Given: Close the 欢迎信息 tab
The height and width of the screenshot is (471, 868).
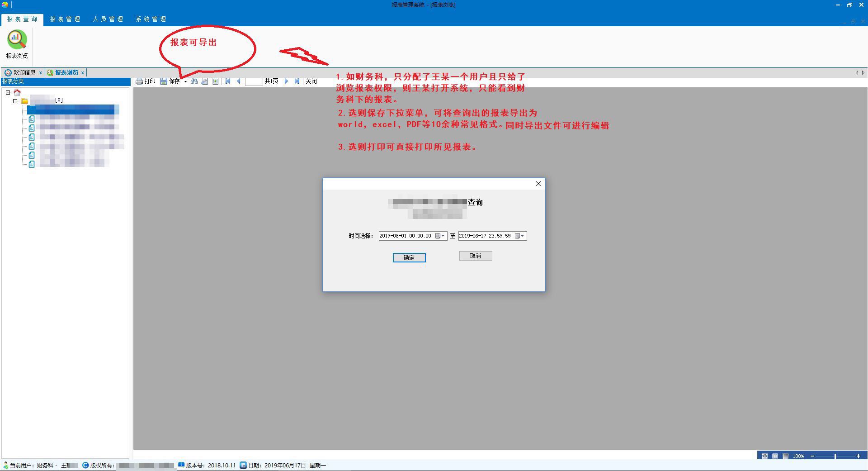Looking at the screenshot, I should pyautogui.click(x=41, y=73).
